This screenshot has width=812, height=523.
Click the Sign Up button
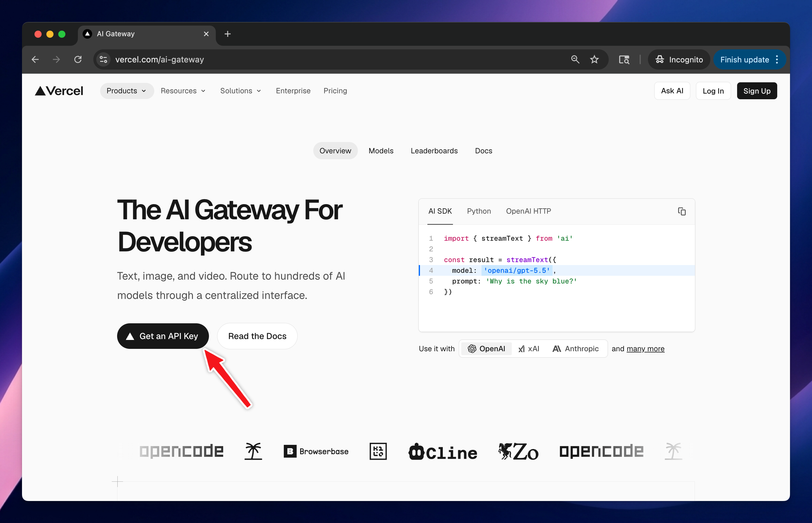757,91
